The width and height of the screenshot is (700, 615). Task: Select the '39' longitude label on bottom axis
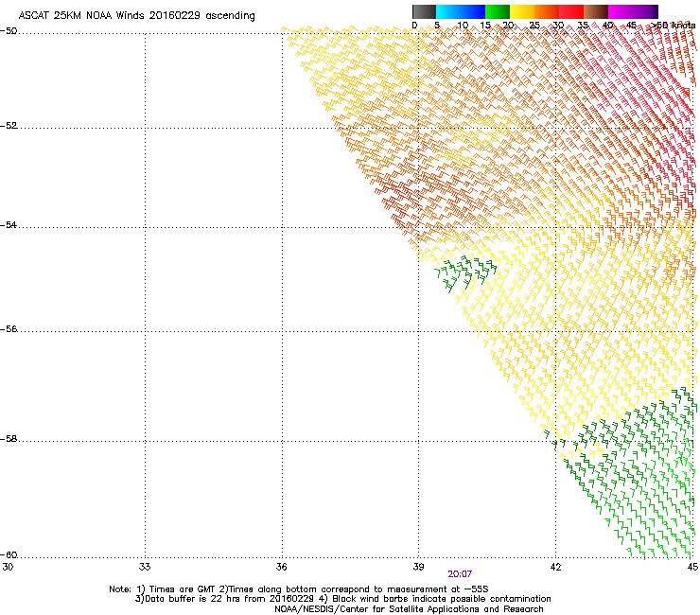[x=418, y=567]
